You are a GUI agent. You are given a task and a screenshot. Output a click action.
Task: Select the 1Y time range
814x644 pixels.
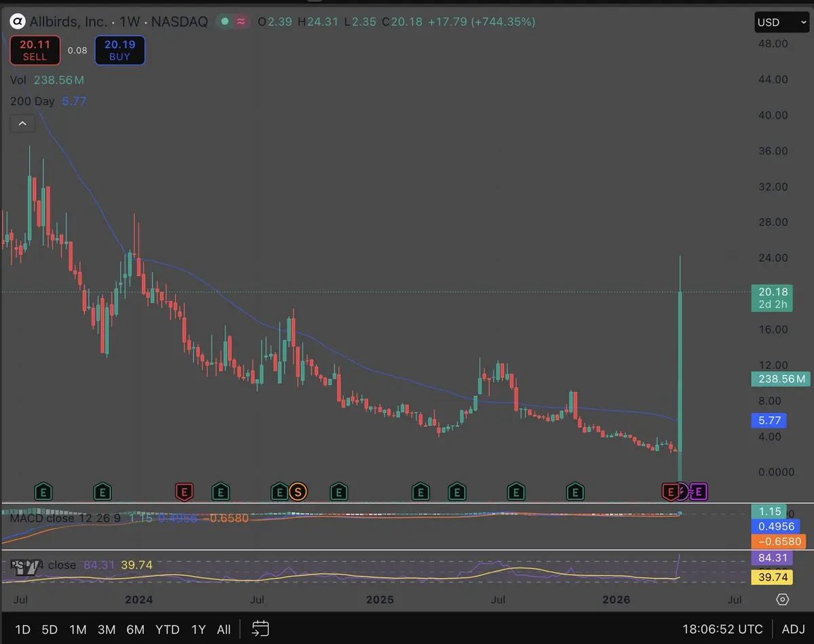[x=198, y=629]
